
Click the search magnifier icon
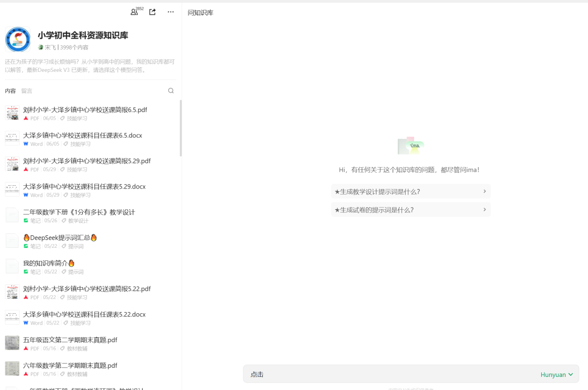pyautogui.click(x=170, y=90)
